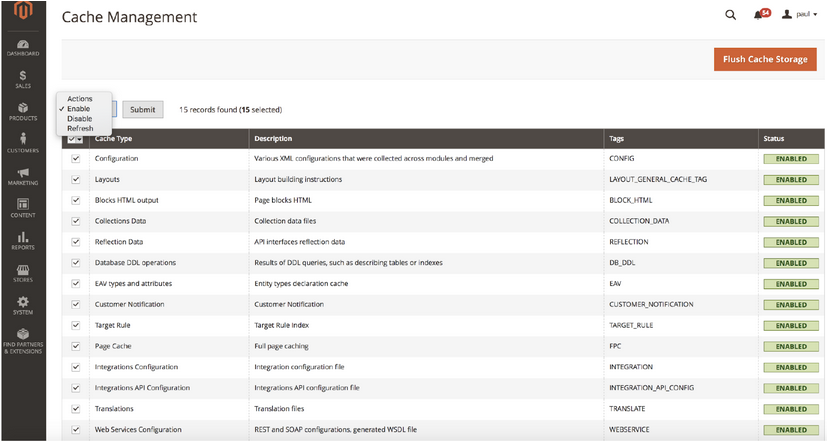This screenshot has width=827, height=441.
Task: Open the Stores menu in sidebar
Action: (23, 273)
